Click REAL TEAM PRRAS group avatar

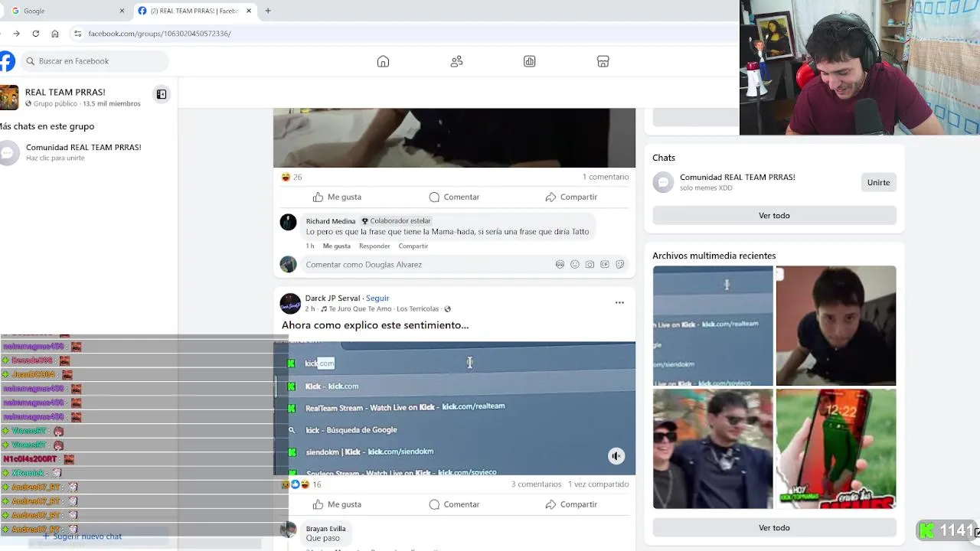click(x=9, y=97)
